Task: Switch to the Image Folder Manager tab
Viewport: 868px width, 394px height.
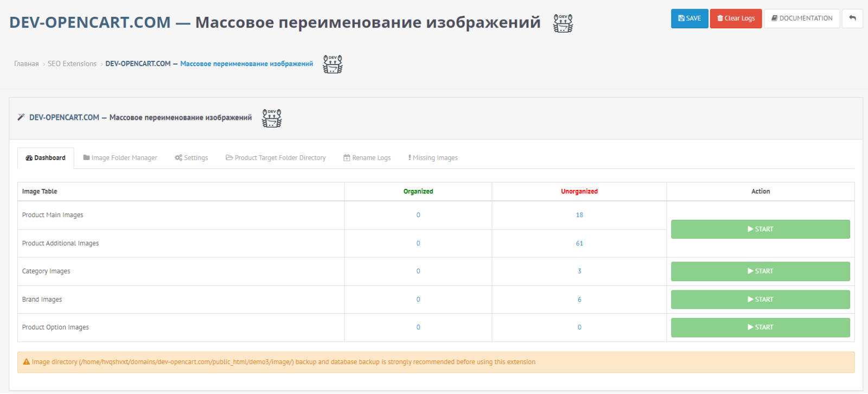Action: coord(120,158)
